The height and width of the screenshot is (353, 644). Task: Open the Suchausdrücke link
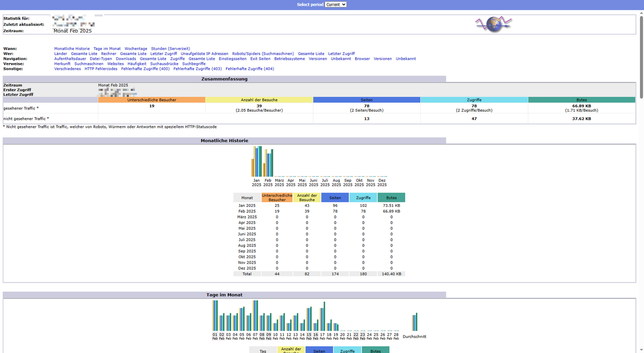pos(164,64)
